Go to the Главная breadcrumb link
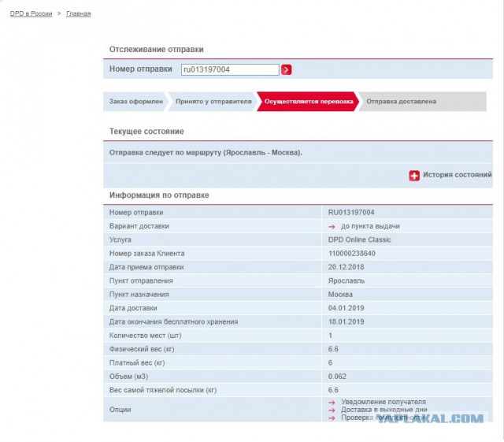The image size is (504, 442). pos(79,13)
